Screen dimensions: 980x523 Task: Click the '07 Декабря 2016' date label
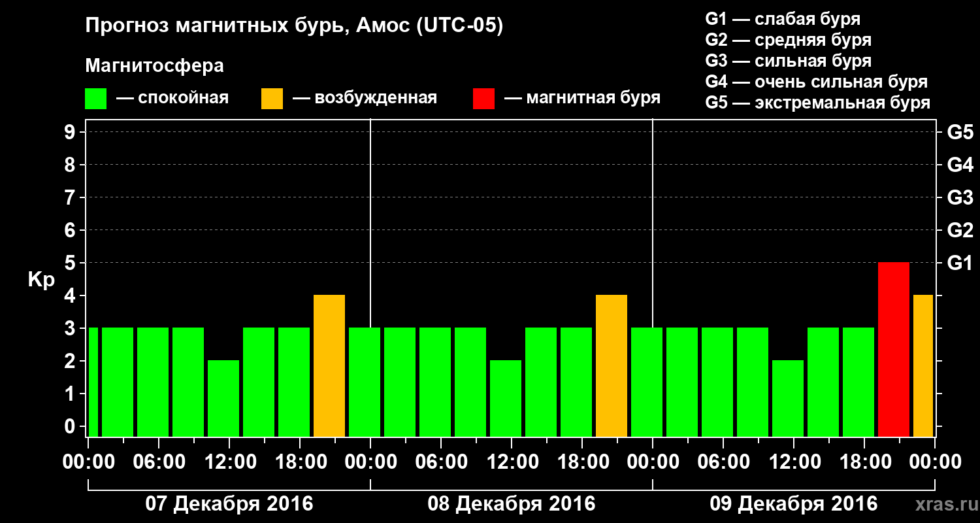[x=229, y=504]
